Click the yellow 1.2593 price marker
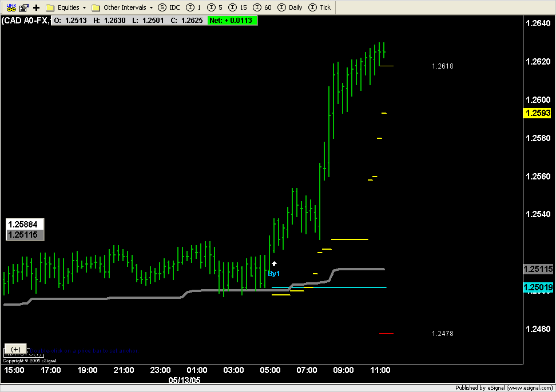The height and width of the screenshot is (392, 556). tap(538, 113)
